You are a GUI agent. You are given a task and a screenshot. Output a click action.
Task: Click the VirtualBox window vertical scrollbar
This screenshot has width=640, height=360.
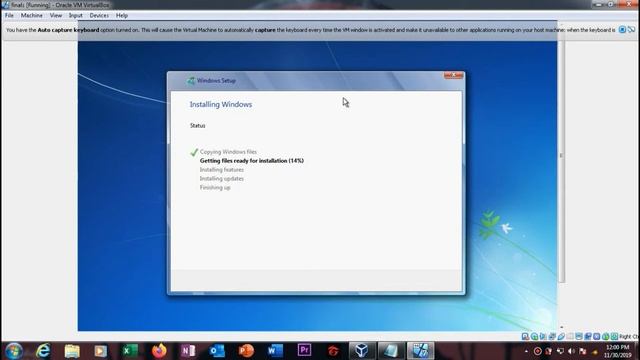tap(562, 155)
